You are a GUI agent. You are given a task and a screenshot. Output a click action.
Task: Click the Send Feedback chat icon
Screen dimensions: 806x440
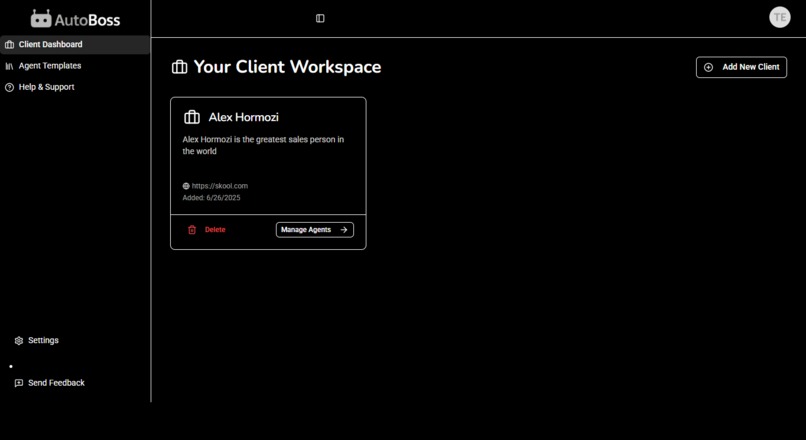click(19, 383)
